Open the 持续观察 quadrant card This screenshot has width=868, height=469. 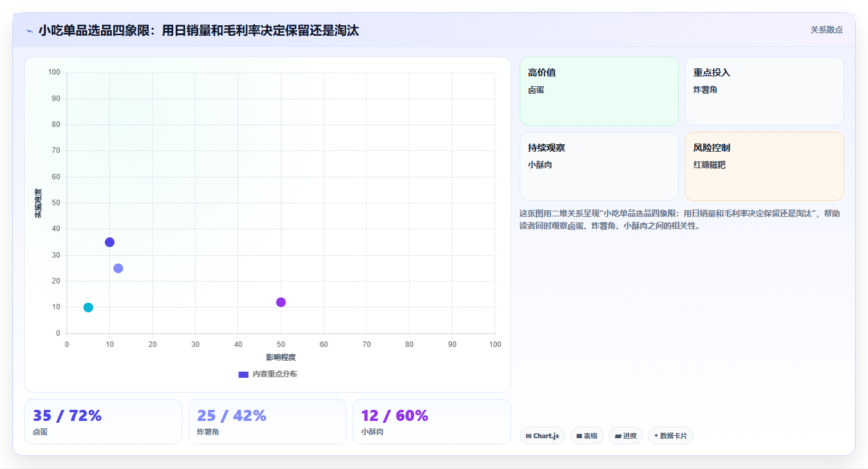pyautogui.click(x=599, y=166)
